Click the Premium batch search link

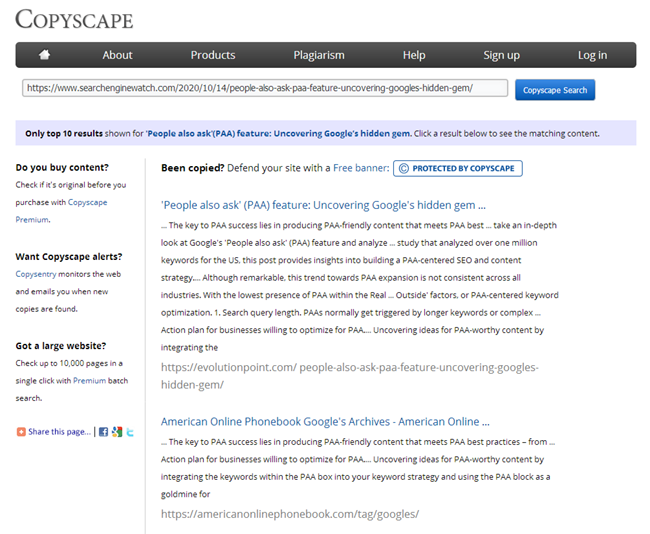point(90,381)
